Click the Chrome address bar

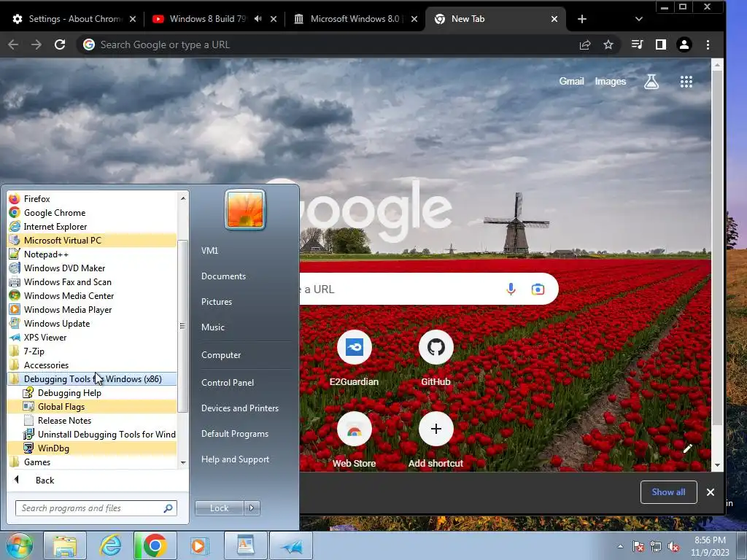(x=329, y=44)
